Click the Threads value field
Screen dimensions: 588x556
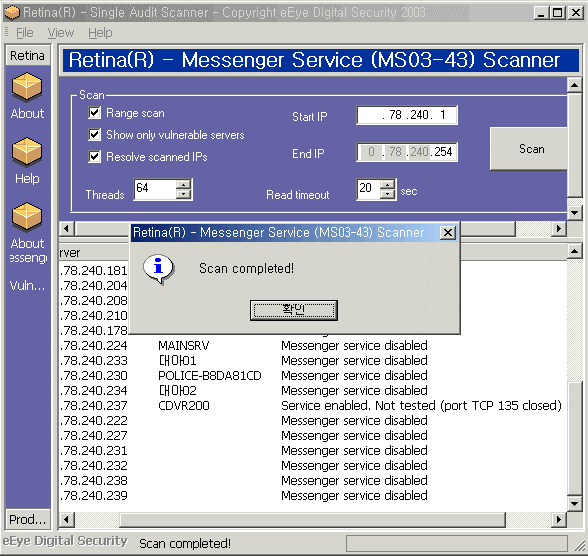(x=155, y=189)
